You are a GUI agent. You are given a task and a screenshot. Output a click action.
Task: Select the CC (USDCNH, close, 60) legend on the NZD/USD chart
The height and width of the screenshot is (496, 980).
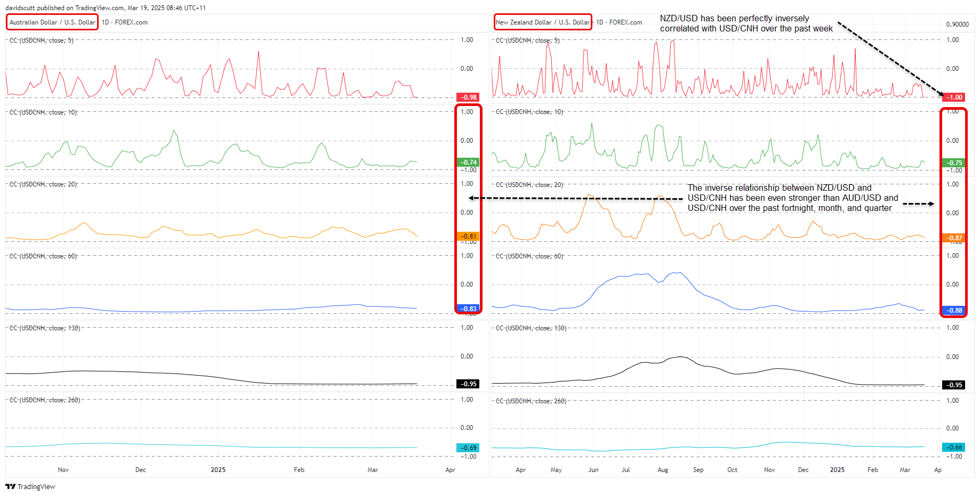[529, 256]
